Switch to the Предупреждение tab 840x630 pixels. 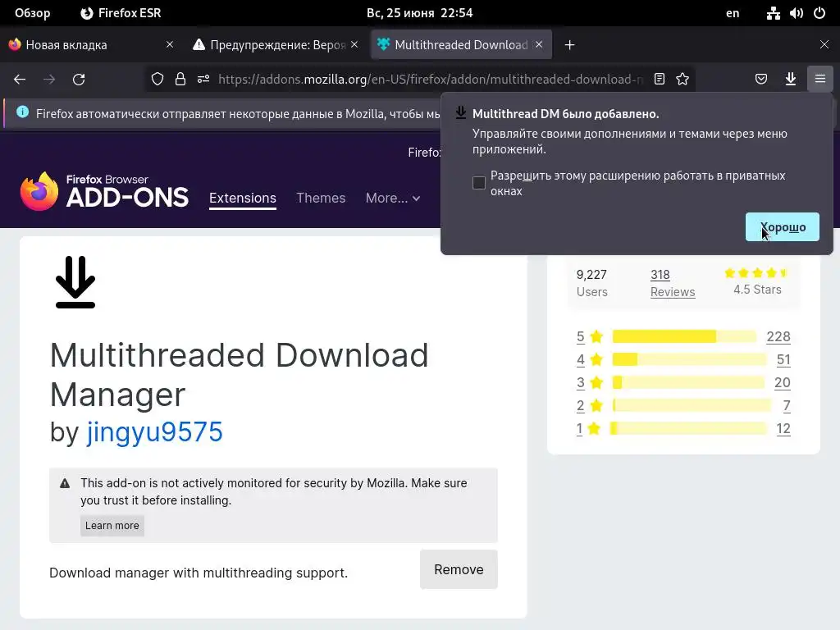click(276, 45)
